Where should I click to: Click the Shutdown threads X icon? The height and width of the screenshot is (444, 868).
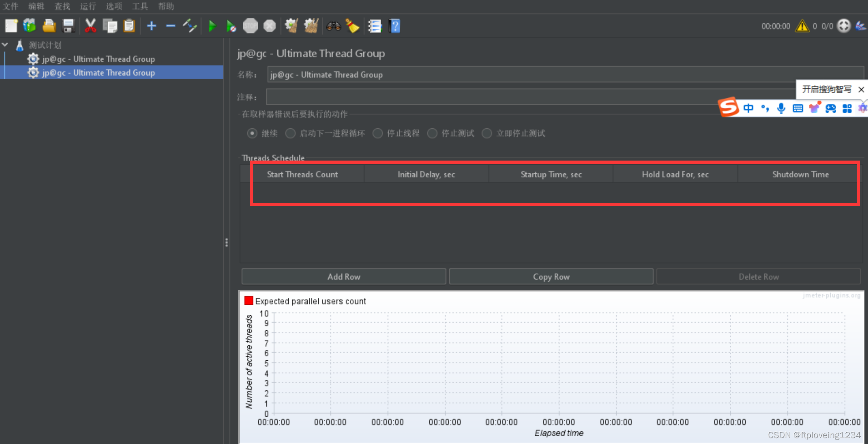coord(270,26)
